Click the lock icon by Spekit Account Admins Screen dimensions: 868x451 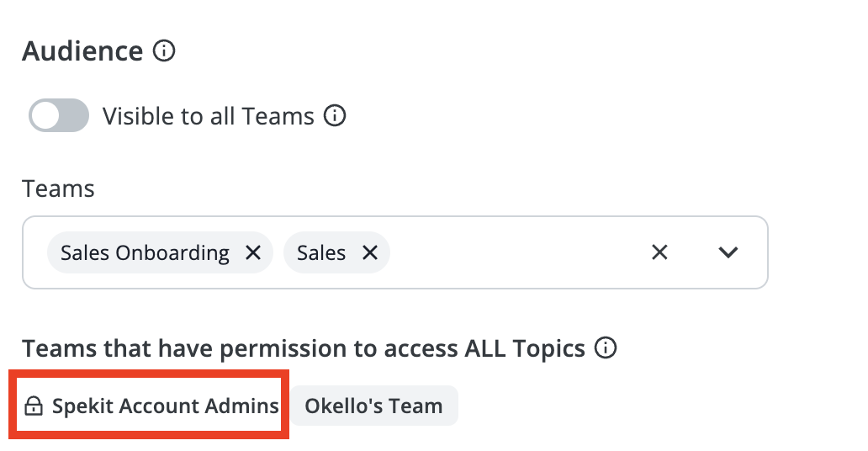[34, 406]
